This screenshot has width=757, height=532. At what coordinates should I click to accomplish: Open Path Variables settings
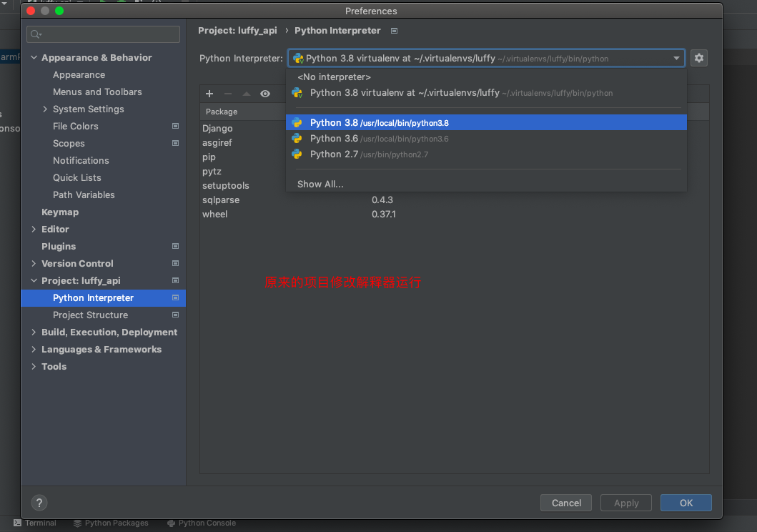(84, 194)
